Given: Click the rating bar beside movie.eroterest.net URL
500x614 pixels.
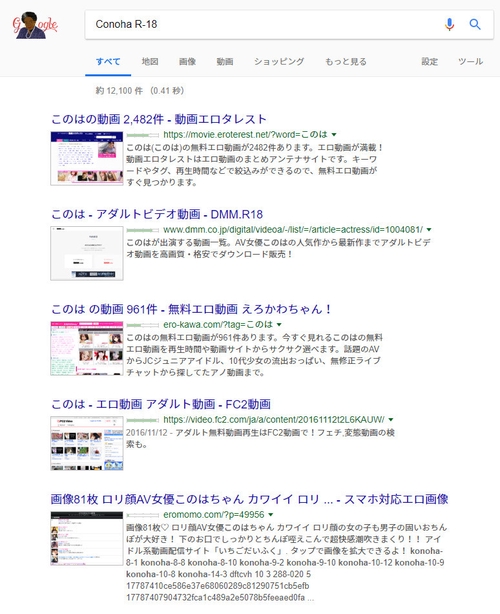Looking at the screenshot, I should [143, 135].
